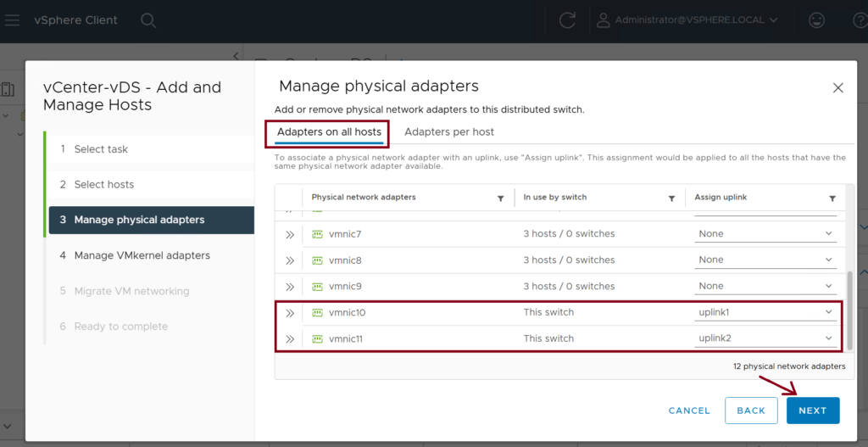The height and width of the screenshot is (447, 868).
Task: Open the uplink2 dropdown for vmnic11
Action: pos(765,338)
